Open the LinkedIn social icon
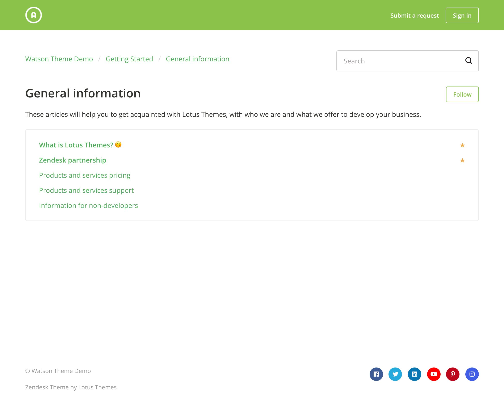This screenshot has height=420, width=504. (x=414, y=374)
